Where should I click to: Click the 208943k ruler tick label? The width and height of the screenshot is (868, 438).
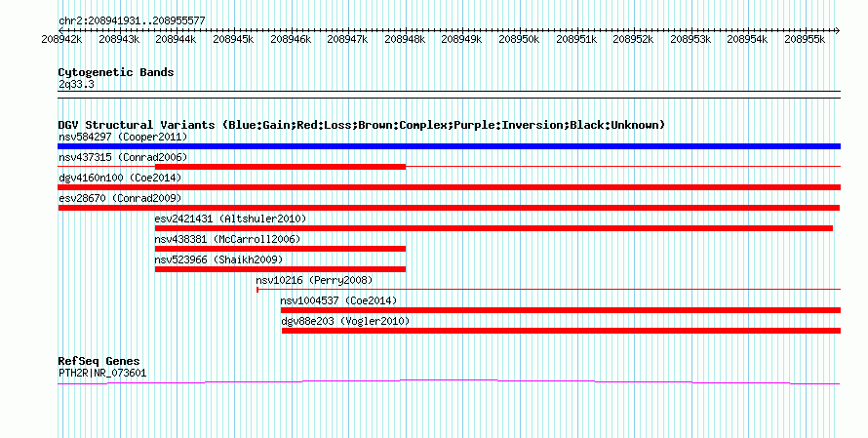point(119,40)
